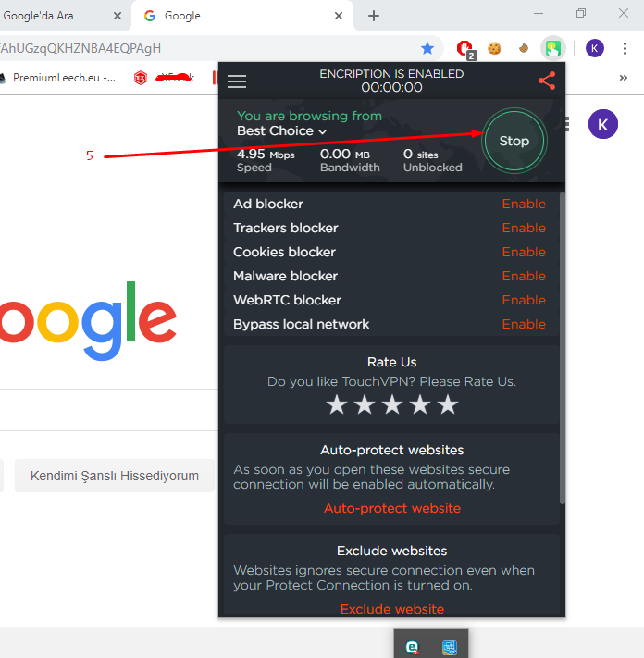Open the Google account K avatar on page
The image size is (644, 658).
click(603, 124)
